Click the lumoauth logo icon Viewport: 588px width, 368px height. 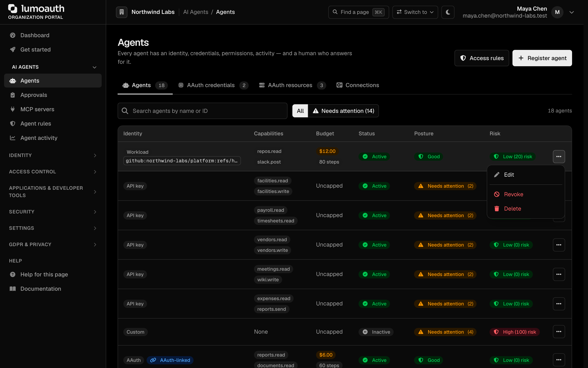[x=13, y=9]
